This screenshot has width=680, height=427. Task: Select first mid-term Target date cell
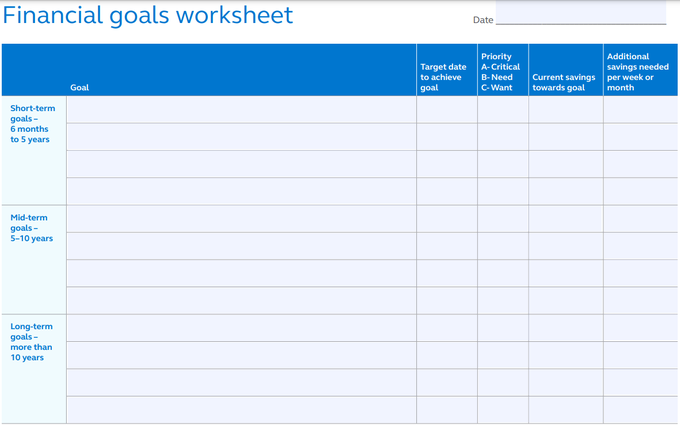click(x=447, y=218)
